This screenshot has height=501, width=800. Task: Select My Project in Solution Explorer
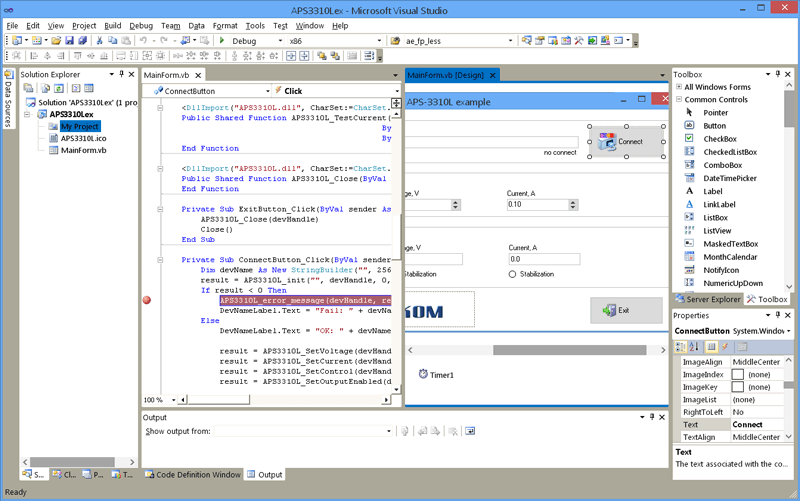(x=80, y=126)
